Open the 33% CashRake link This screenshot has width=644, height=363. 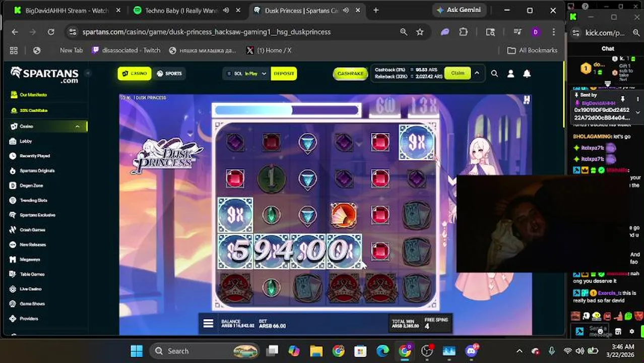33,110
